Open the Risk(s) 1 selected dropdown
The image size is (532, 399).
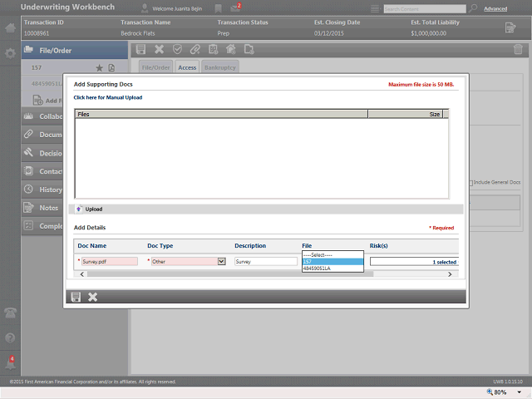[414, 262]
